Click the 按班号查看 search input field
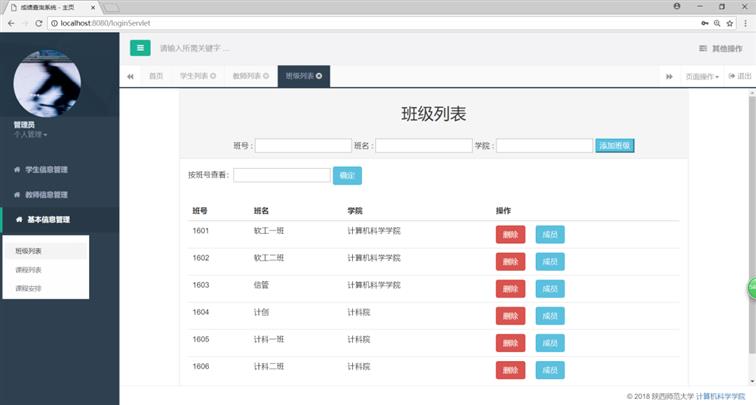 (281, 175)
